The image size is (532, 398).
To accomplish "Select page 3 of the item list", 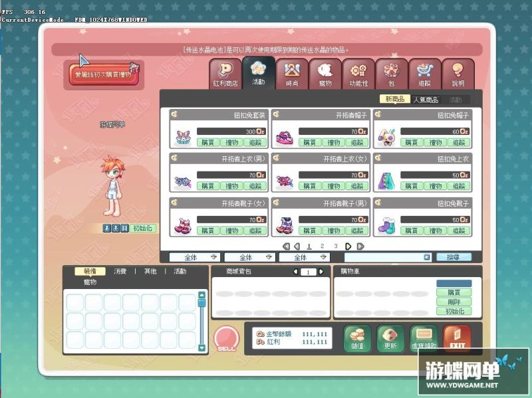I will pyautogui.click(x=336, y=246).
